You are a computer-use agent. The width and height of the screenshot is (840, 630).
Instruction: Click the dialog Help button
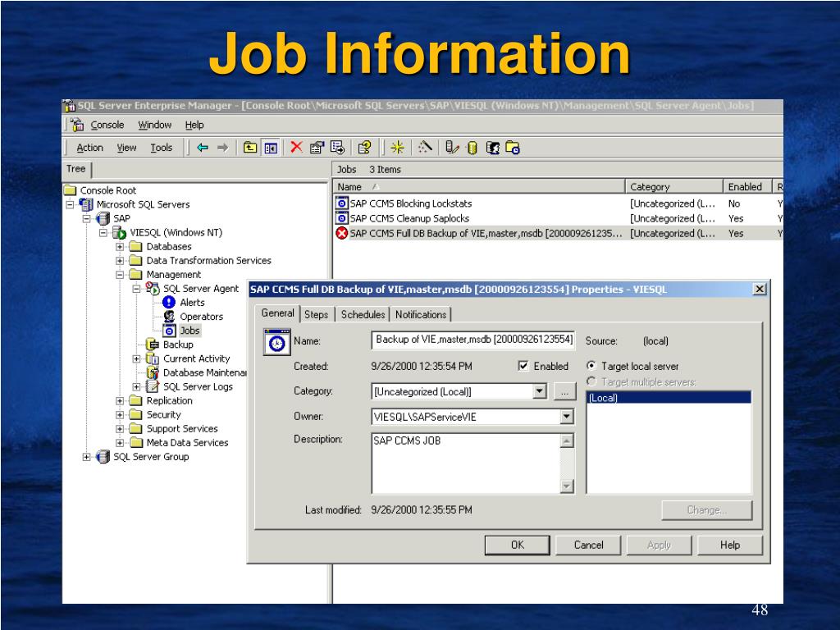pyautogui.click(x=730, y=545)
